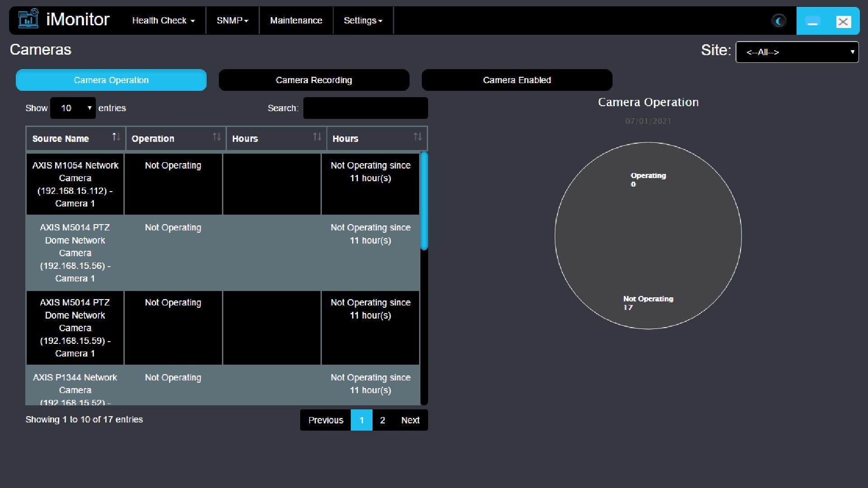The image size is (868, 488).
Task: Open the SNMP dropdown menu
Action: (x=232, y=20)
